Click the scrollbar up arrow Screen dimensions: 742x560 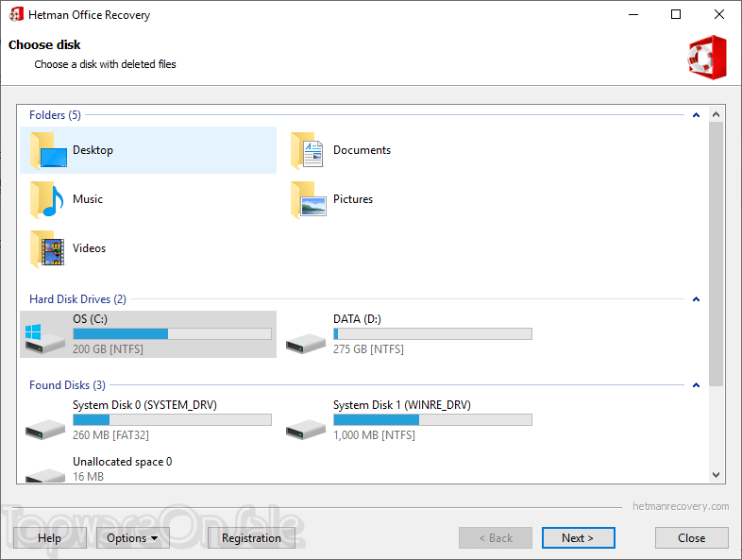tap(716, 114)
